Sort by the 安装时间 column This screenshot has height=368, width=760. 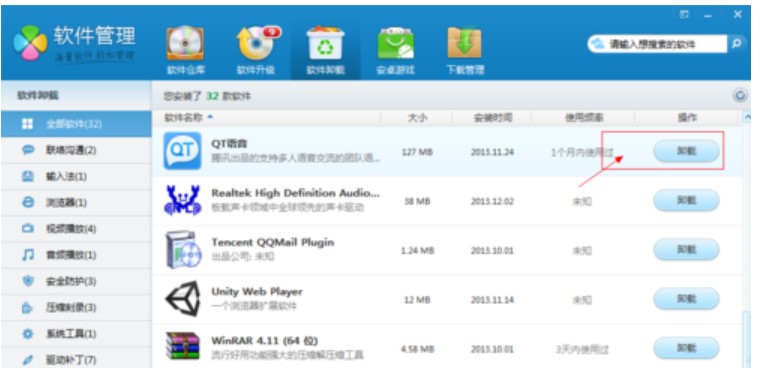(x=492, y=117)
